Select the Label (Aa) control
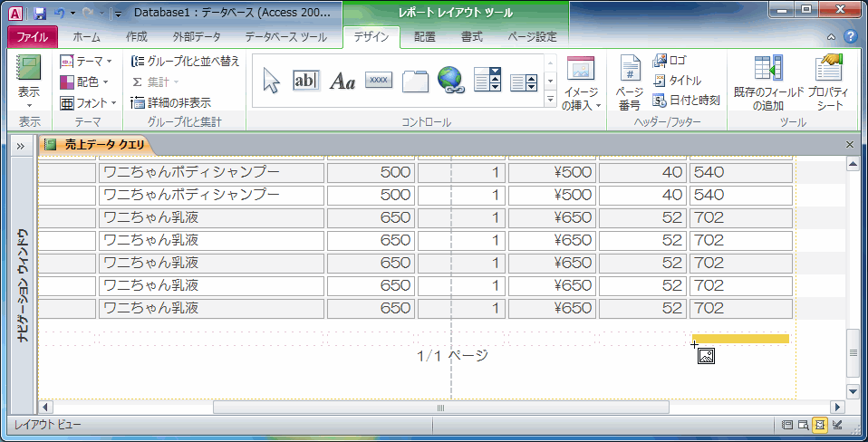This screenshot has height=442, width=868. 342,81
